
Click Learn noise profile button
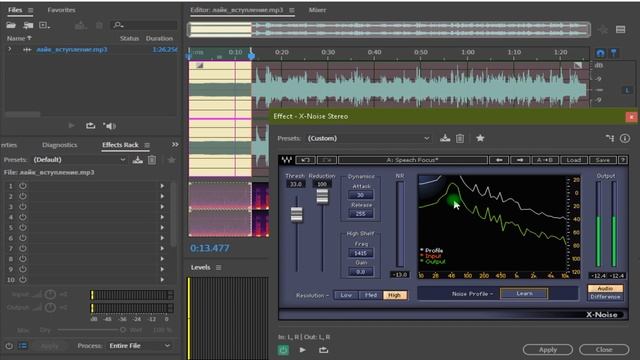click(524, 293)
